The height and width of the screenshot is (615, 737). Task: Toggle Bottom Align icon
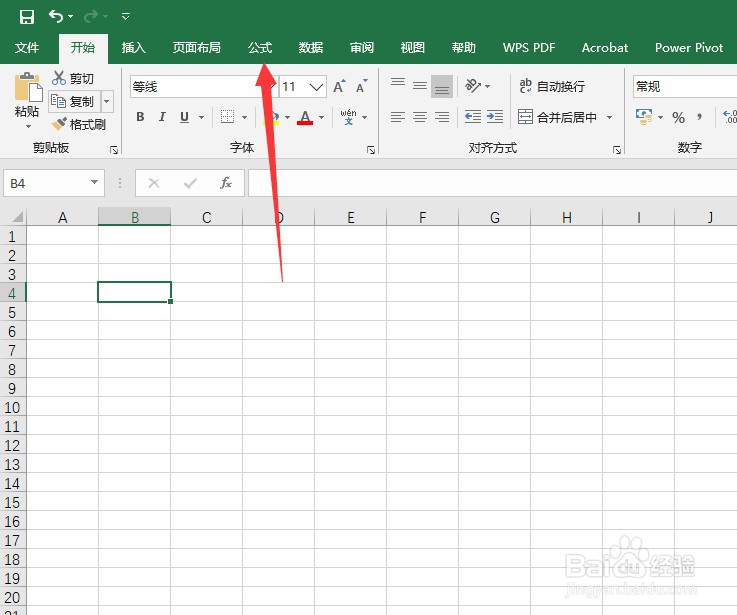pos(442,86)
